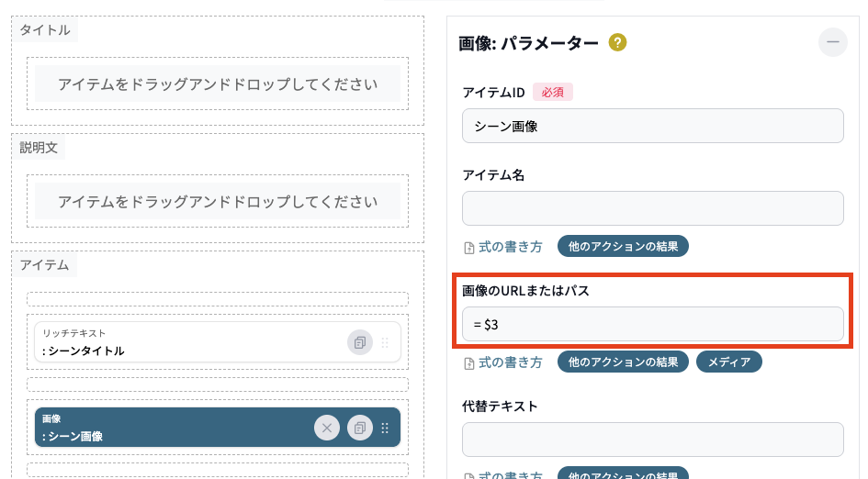Viewport: 868px width, 479px height.
Task: Click the help question mark icon
Action: click(x=617, y=42)
